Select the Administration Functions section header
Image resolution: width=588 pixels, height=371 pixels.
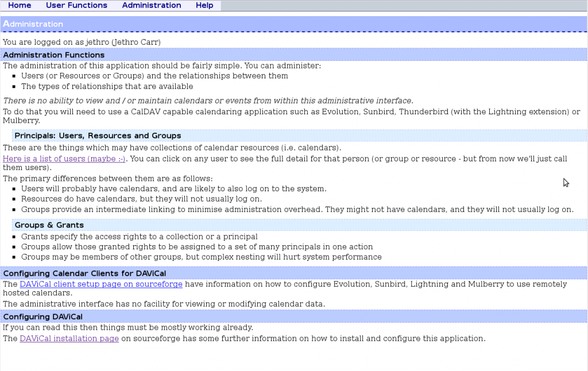click(x=53, y=55)
